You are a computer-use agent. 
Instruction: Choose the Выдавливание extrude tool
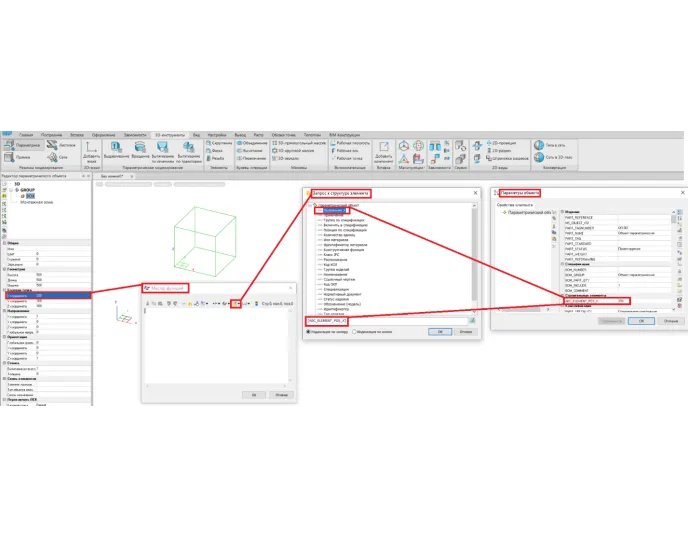[116, 150]
